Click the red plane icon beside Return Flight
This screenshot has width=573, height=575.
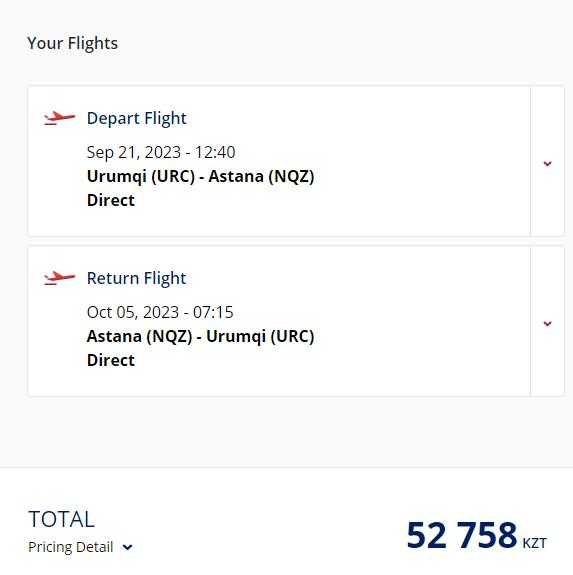point(59,278)
